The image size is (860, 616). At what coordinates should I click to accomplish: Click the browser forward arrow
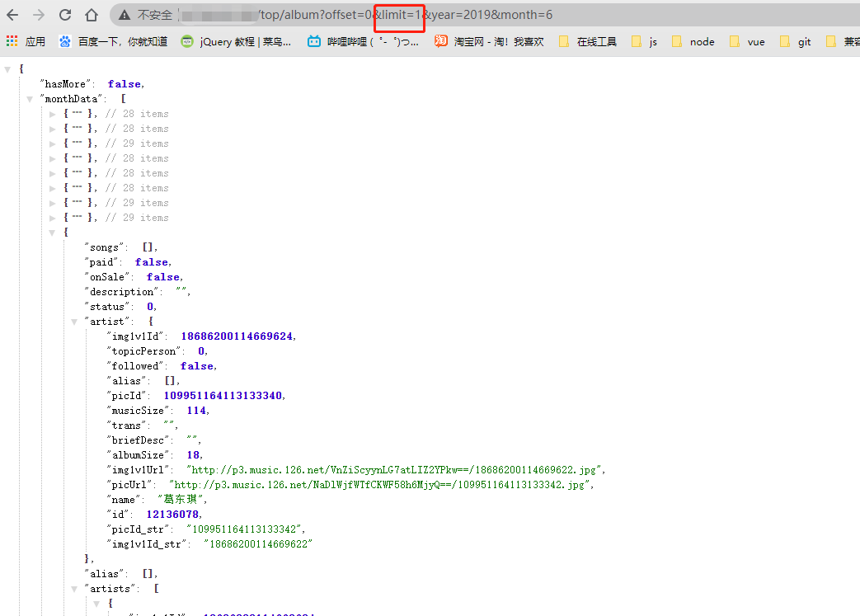37,14
